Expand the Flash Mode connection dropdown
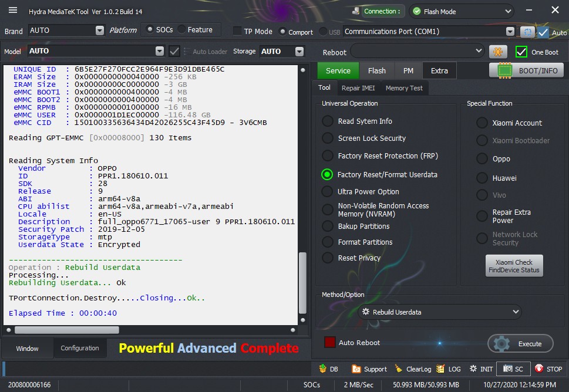Image resolution: width=569 pixels, height=392 pixels. [508, 12]
